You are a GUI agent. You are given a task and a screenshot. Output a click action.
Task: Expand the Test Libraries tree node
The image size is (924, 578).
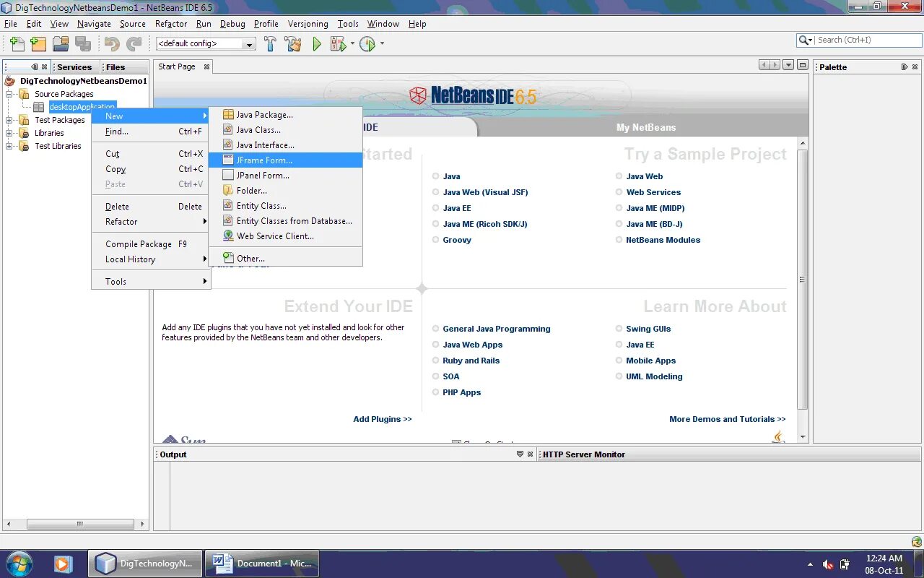click(9, 146)
